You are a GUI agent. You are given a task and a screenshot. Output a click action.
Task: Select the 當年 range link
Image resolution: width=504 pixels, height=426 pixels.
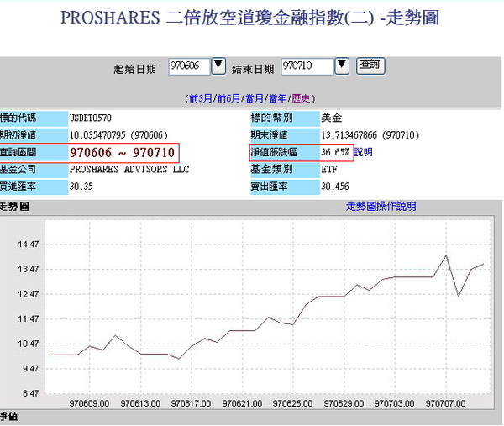coord(277,98)
